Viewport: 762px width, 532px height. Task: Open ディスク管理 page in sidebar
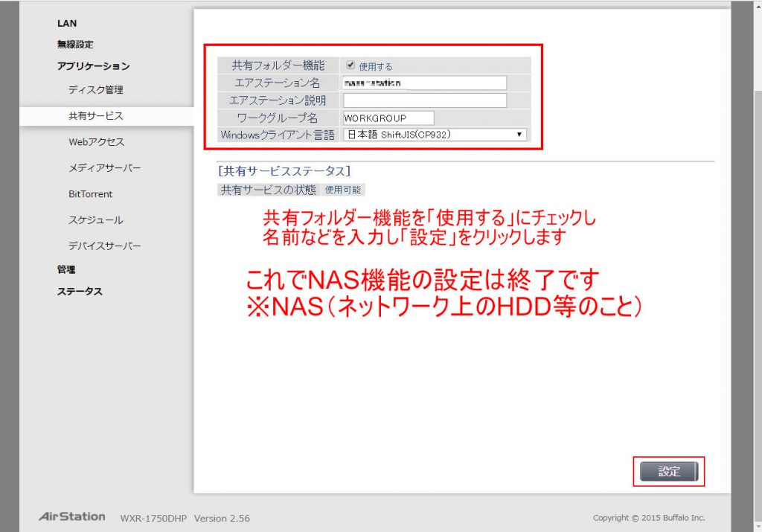tap(95, 90)
